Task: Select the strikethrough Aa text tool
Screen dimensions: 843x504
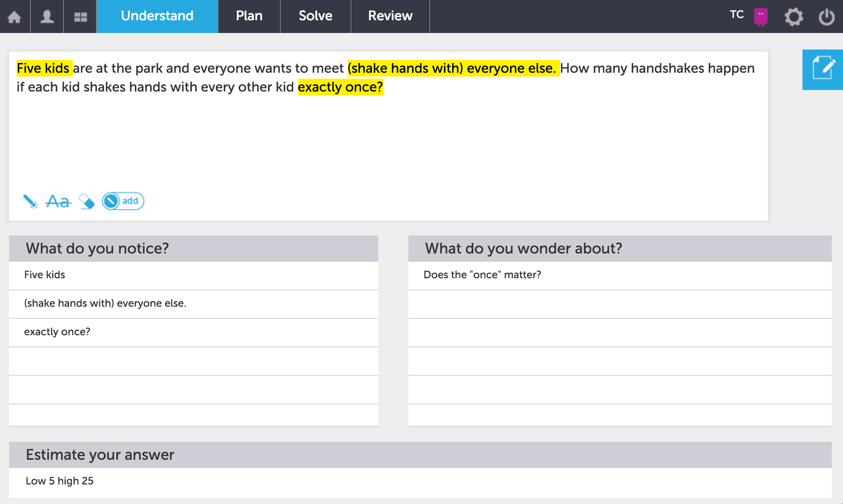Action: [x=59, y=201]
